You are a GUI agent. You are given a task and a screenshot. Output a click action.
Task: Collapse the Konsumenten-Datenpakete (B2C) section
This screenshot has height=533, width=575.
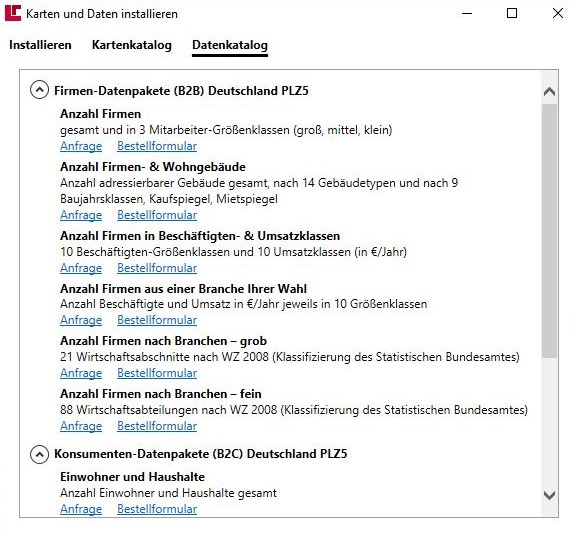tap(39, 454)
